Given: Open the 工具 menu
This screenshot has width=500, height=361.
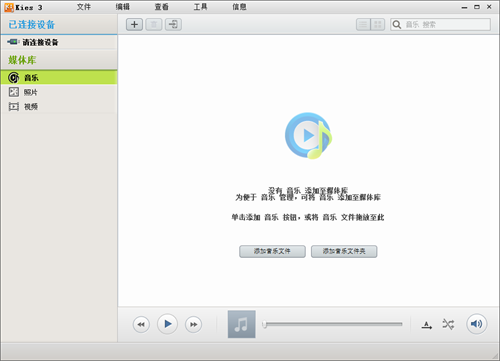Looking at the screenshot, I should 200,7.
